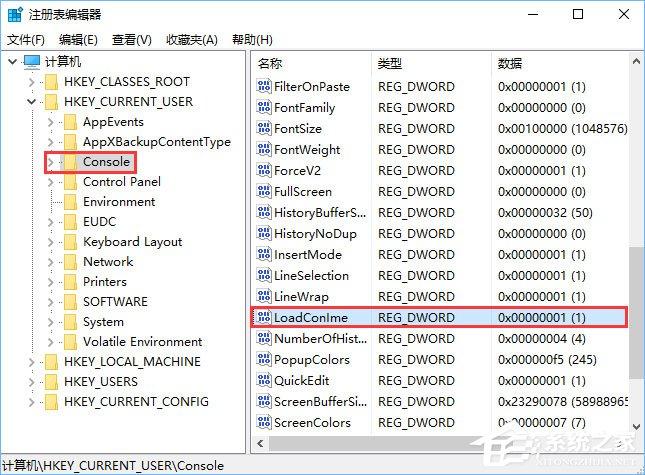This screenshot has width=645, height=475.
Task: Select the NumberOfHist... value name
Action: (x=320, y=338)
